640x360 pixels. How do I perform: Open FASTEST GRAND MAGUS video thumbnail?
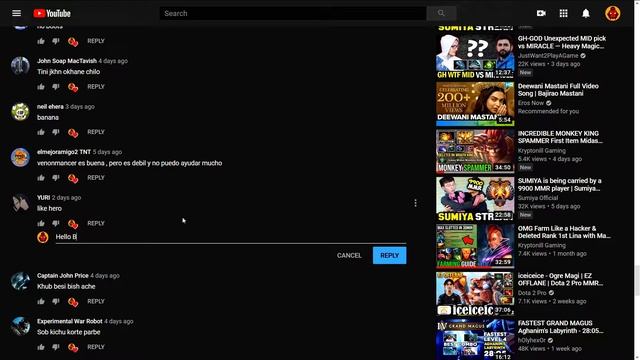pyautogui.click(x=475, y=340)
